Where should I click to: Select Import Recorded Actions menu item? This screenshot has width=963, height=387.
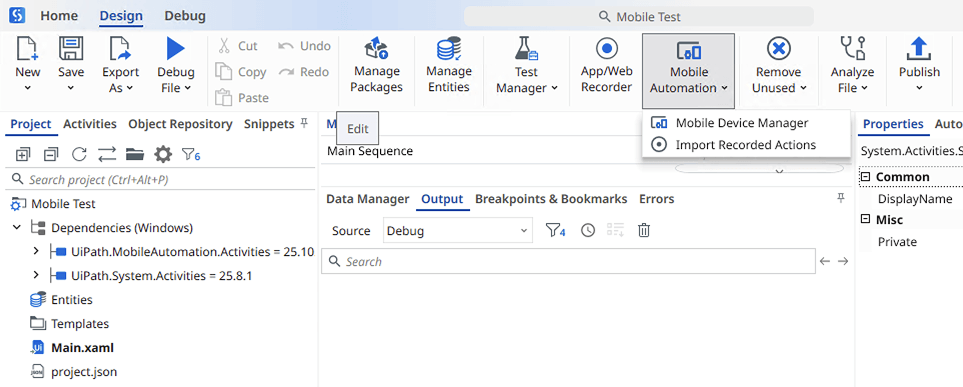745,145
